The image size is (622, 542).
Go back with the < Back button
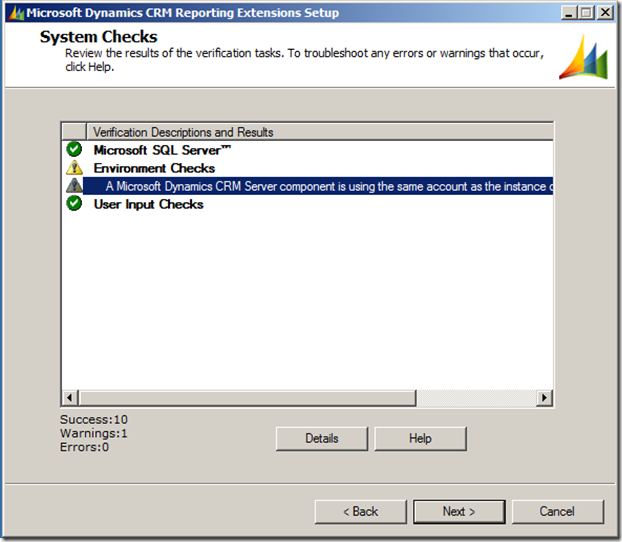[x=361, y=511]
